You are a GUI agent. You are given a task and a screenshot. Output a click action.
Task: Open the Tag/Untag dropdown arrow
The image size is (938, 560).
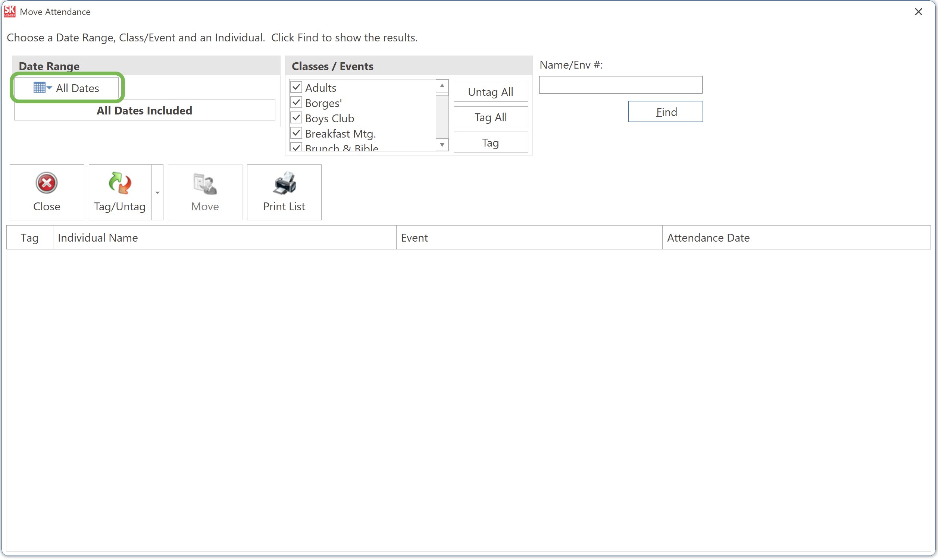[157, 192]
